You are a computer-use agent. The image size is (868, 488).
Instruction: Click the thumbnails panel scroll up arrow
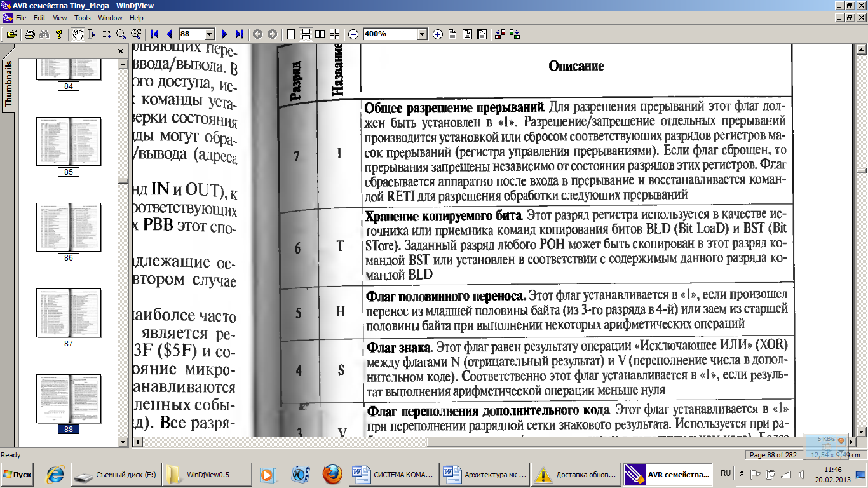(124, 64)
